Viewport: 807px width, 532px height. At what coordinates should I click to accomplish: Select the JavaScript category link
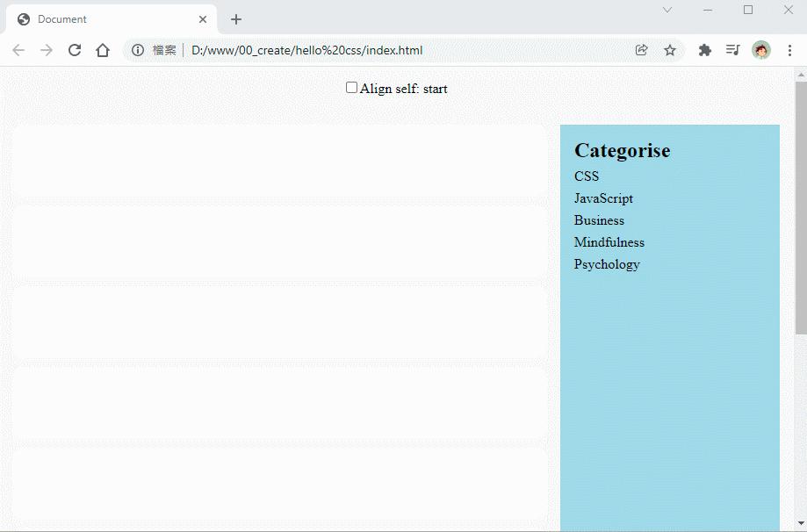[x=603, y=198]
